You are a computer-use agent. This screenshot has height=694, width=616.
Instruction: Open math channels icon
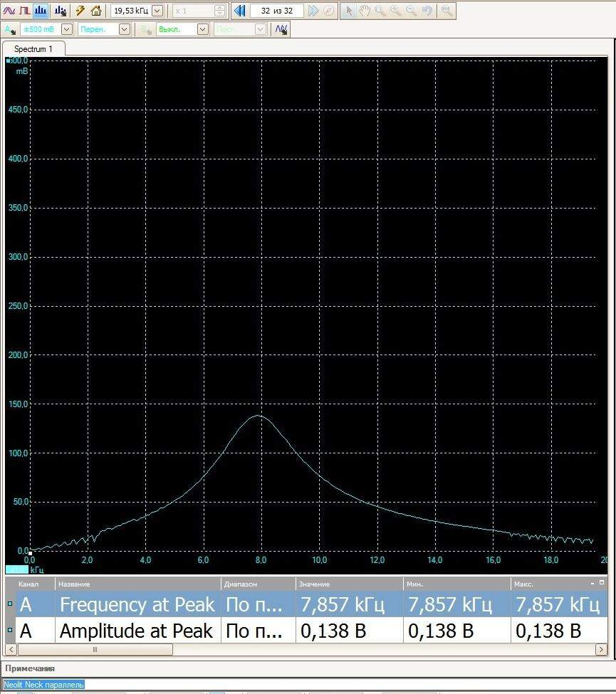click(281, 29)
